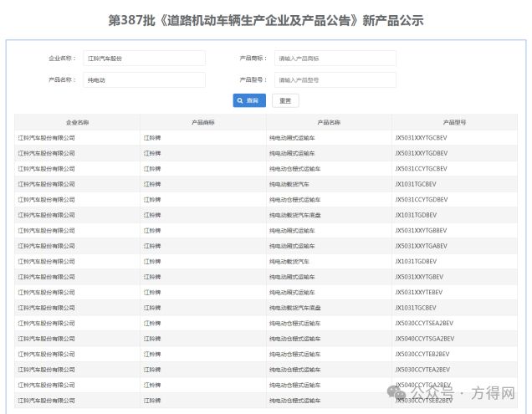This screenshot has width=532, height=414.
Task: Click product name in the JX5030CCYTSEA2BEV row
Action: (x=294, y=323)
